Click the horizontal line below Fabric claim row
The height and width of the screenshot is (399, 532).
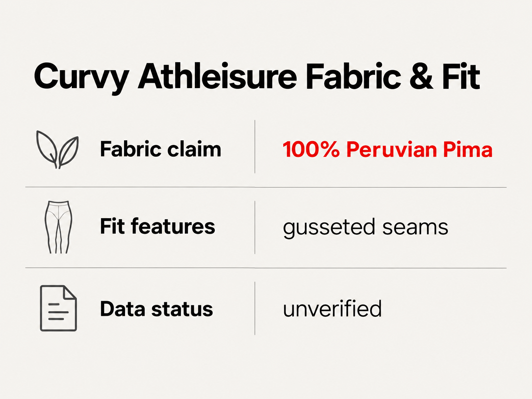(266, 187)
